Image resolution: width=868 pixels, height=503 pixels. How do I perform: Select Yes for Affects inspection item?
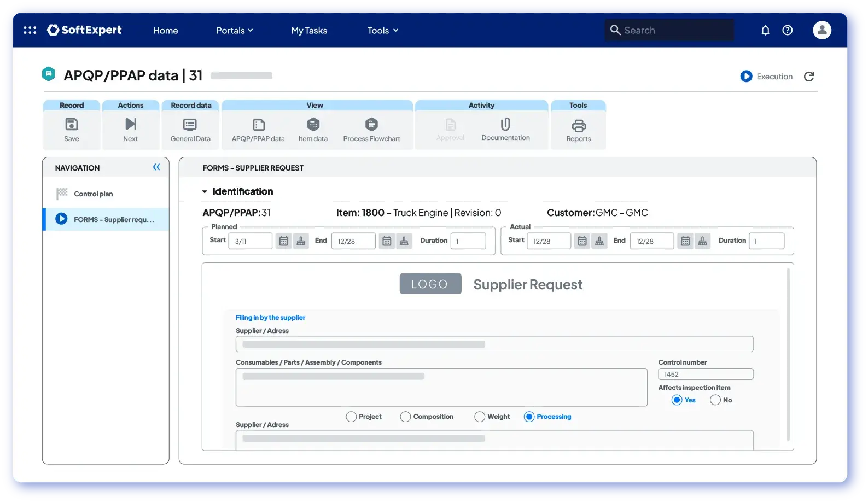(x=677, y=400)
